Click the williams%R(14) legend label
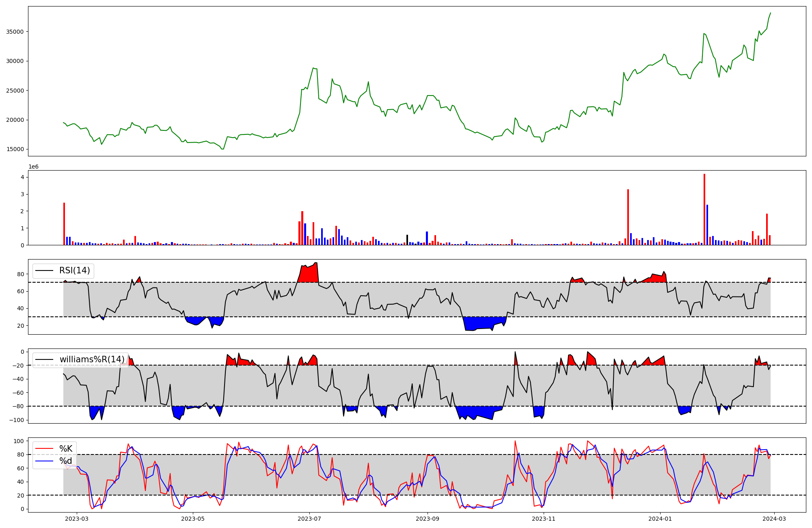This screenshot has width=812, height=528. click(92, 359)
